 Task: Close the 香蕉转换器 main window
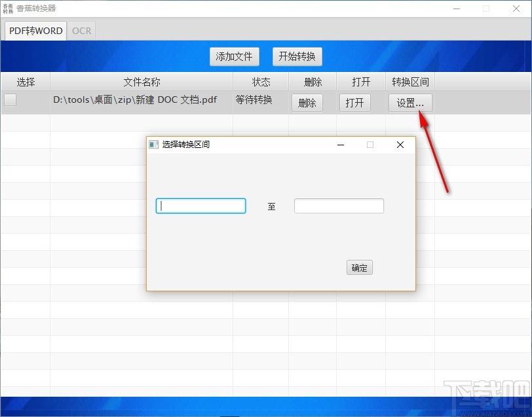(x=516, y=9)
